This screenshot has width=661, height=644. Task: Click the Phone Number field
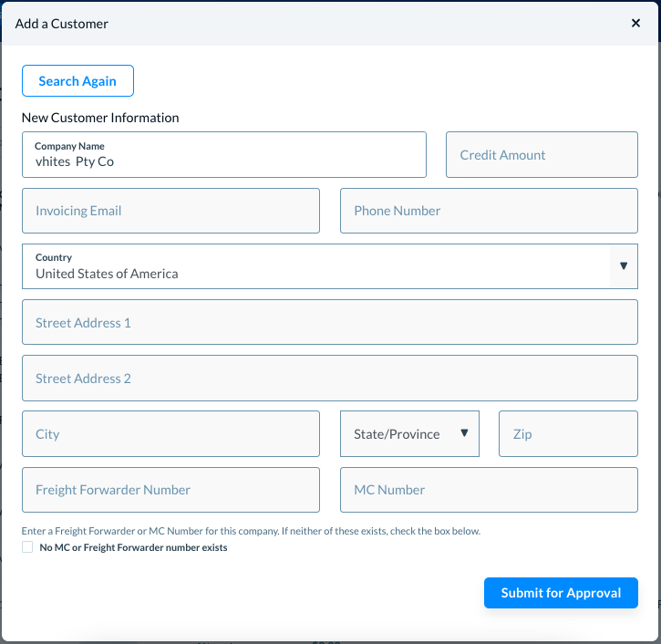pyautogui.click(x=489, y=211)
